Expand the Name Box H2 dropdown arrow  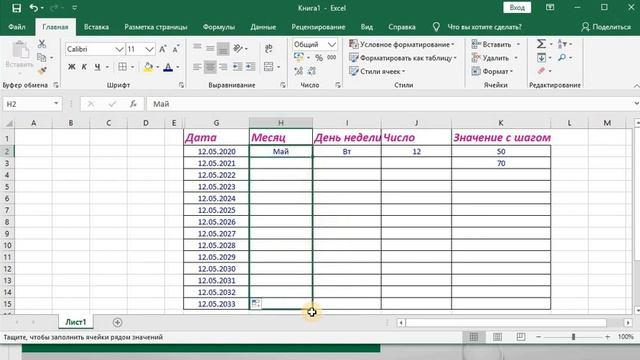(x=56, y=104)
